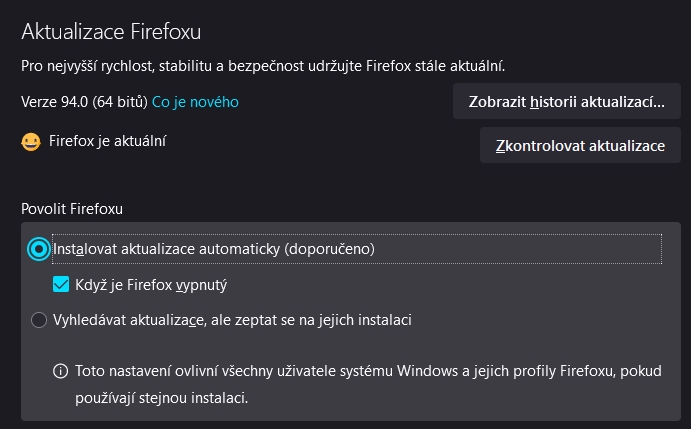Select the automatic update install radio button
This screenshot has height=429, width=691.
39,249
